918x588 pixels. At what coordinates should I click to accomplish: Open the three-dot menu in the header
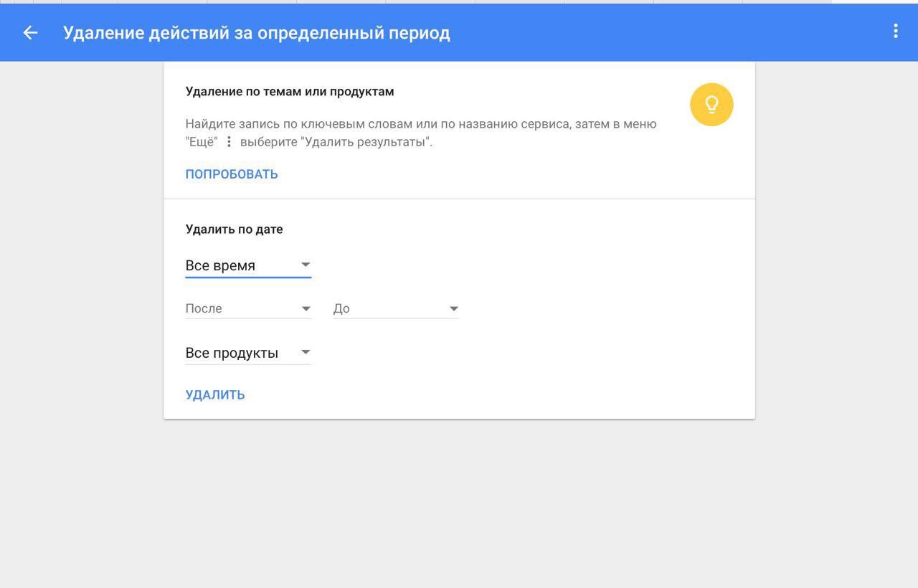pyautogui.click(x=895, y=31)
